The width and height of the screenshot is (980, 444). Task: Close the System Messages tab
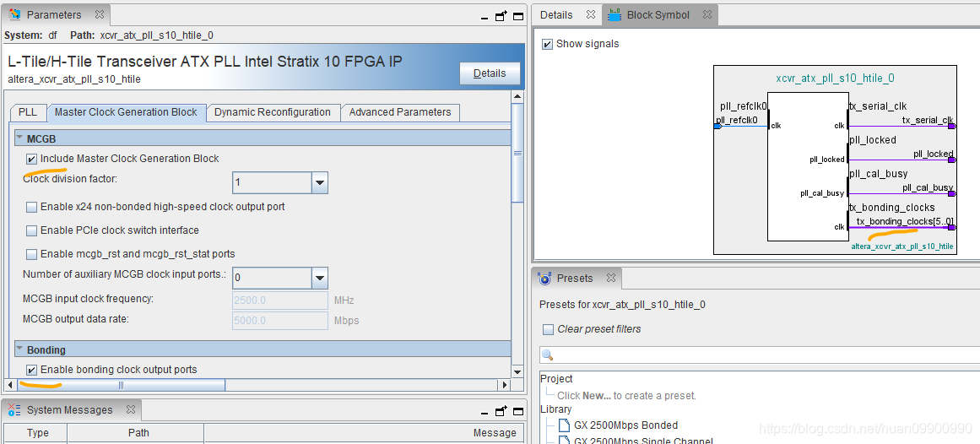[131, 409]
